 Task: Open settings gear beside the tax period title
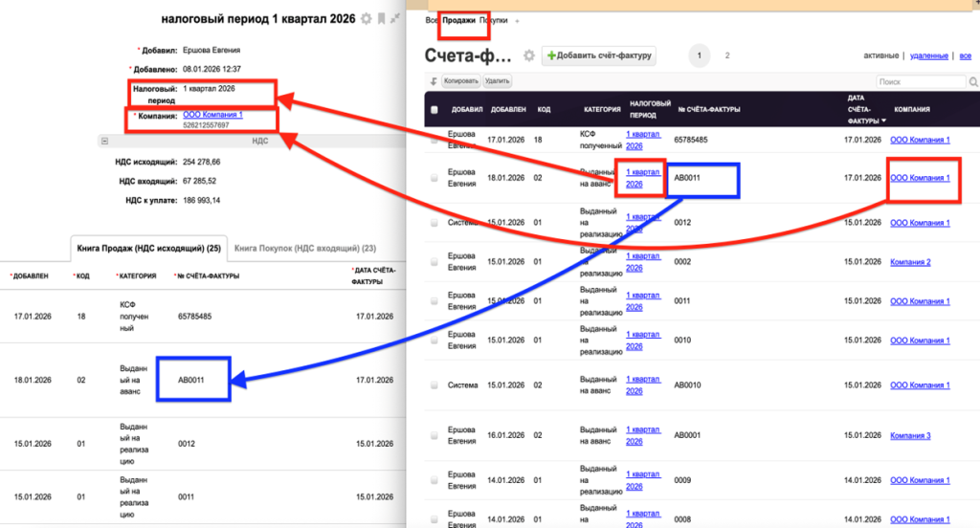click(x=366, y=18)
